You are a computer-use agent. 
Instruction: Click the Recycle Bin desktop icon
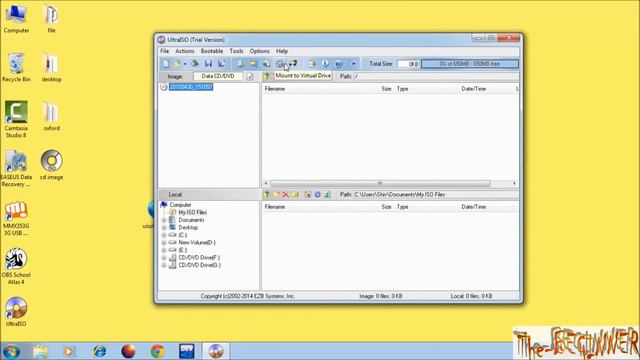point(16,68)
